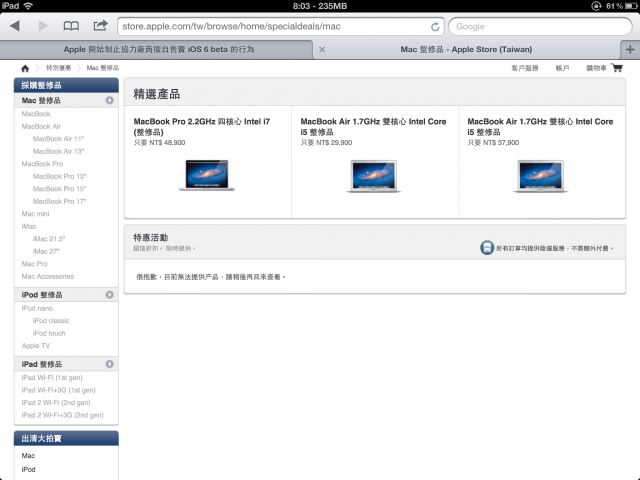Tap the Safari forward arrow

[43, 26]
